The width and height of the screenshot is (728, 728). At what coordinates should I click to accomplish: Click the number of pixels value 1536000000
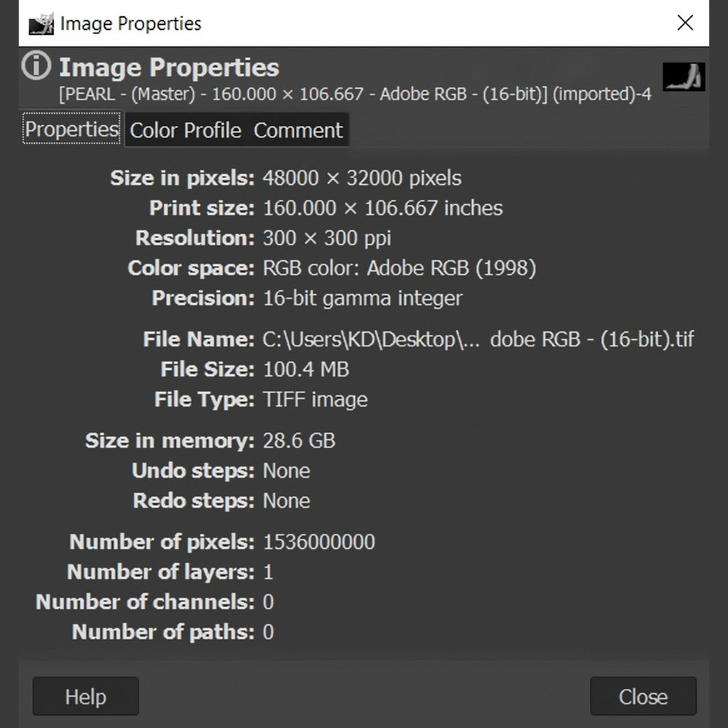coord(319,542)
